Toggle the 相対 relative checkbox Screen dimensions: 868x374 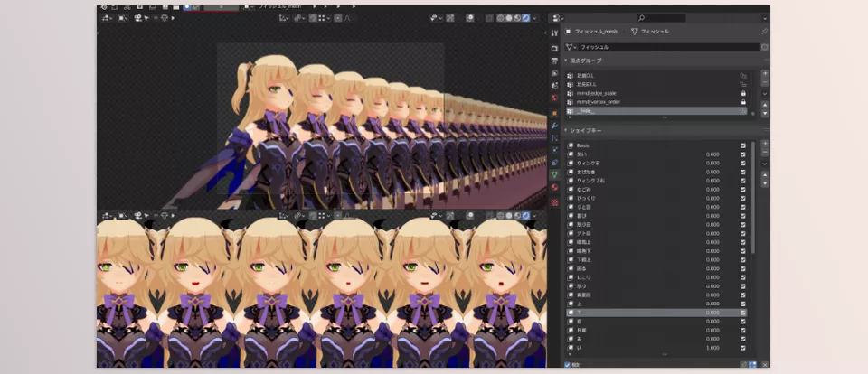[x=567, y=365]
